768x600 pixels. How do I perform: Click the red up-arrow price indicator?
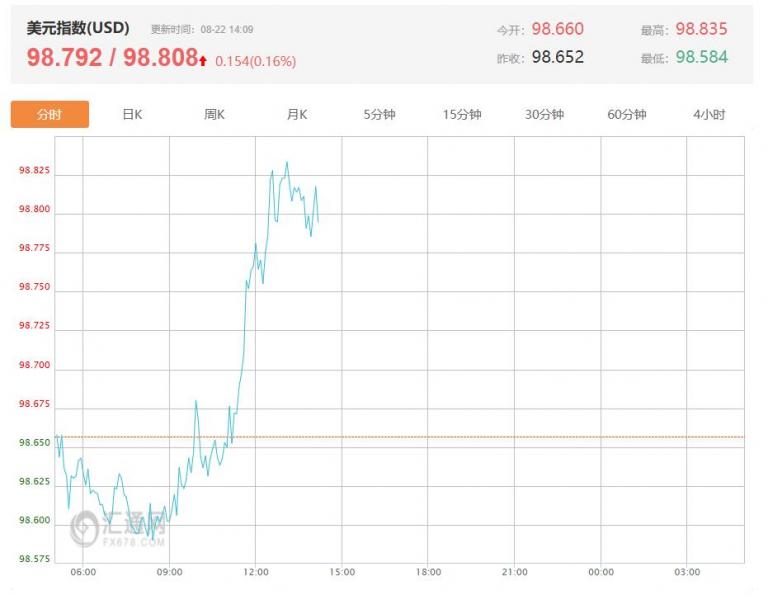203,61
